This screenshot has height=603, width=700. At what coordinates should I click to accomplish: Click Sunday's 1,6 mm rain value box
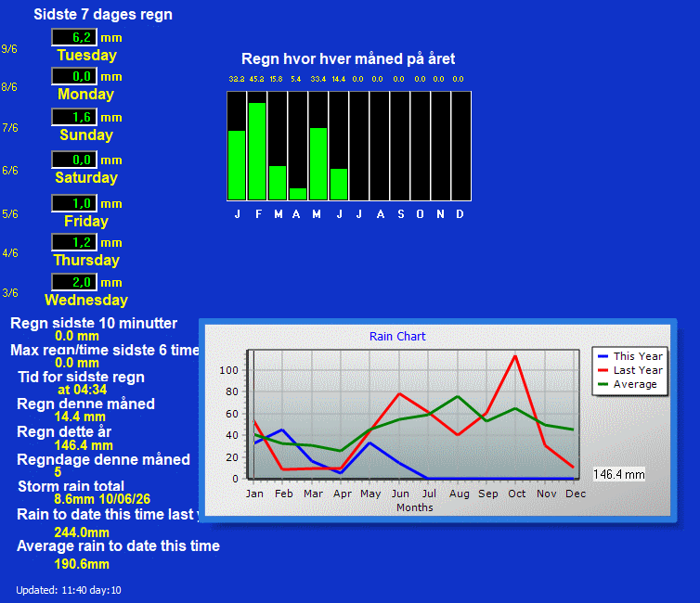tap(74, 117)
